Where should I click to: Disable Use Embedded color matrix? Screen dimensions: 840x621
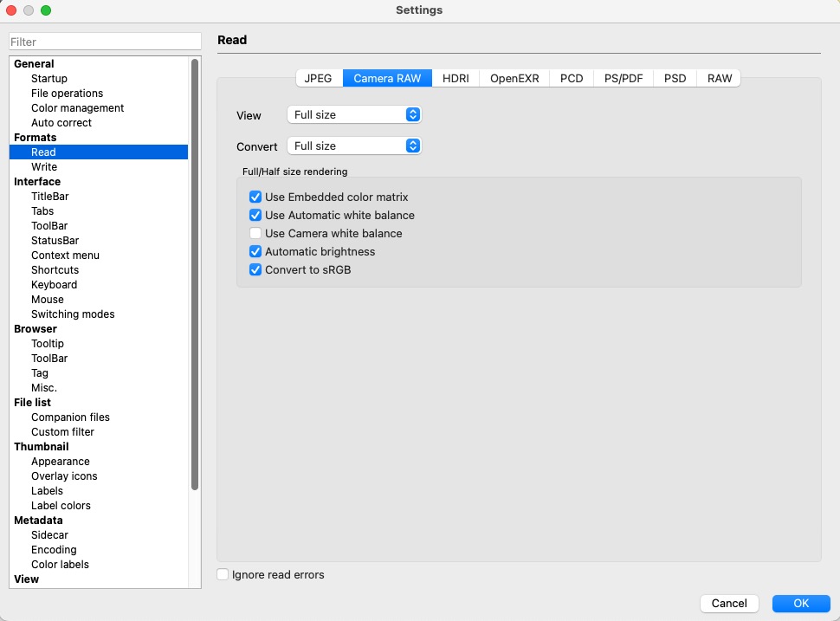pyautogui.click(x=255, y=197)
